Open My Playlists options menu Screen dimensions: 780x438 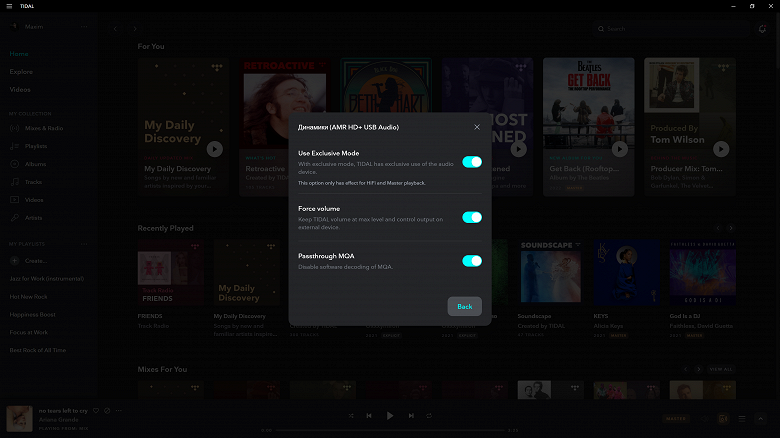coord(84,244)
